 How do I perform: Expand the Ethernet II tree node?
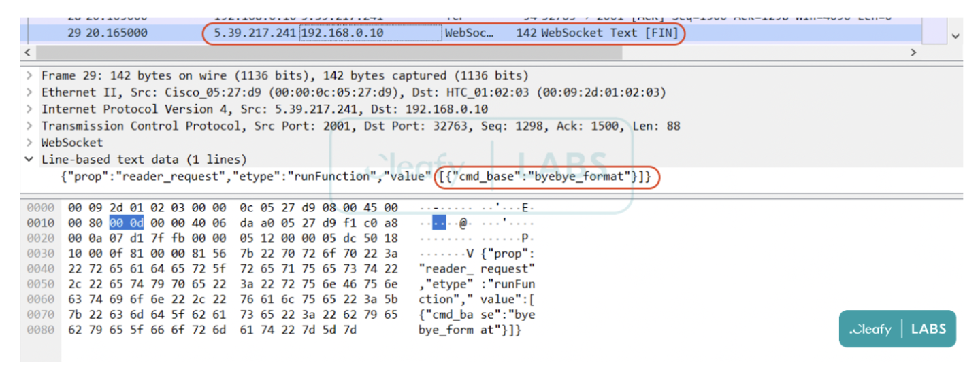click(x=29, y=92)
